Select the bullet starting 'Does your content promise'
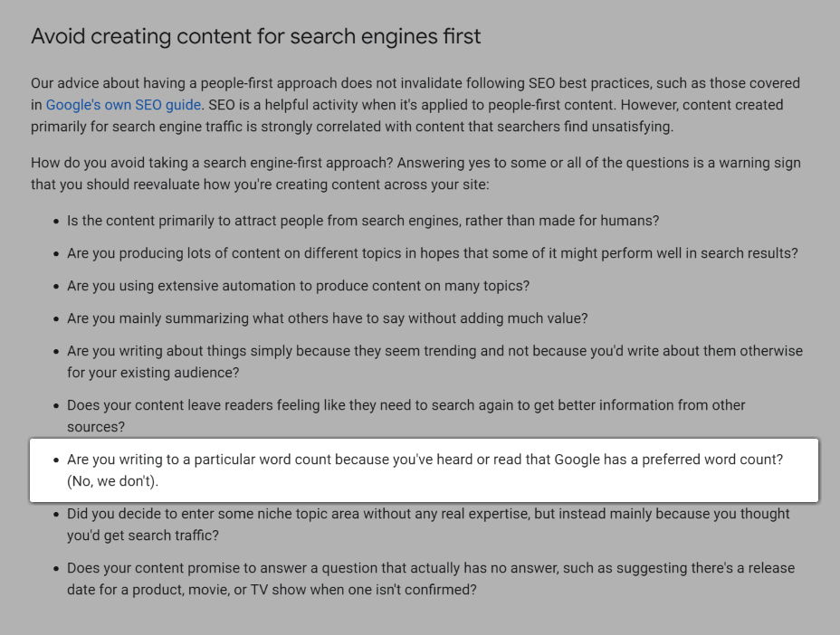Screen dimensions: 840x635 click(430, 568)
